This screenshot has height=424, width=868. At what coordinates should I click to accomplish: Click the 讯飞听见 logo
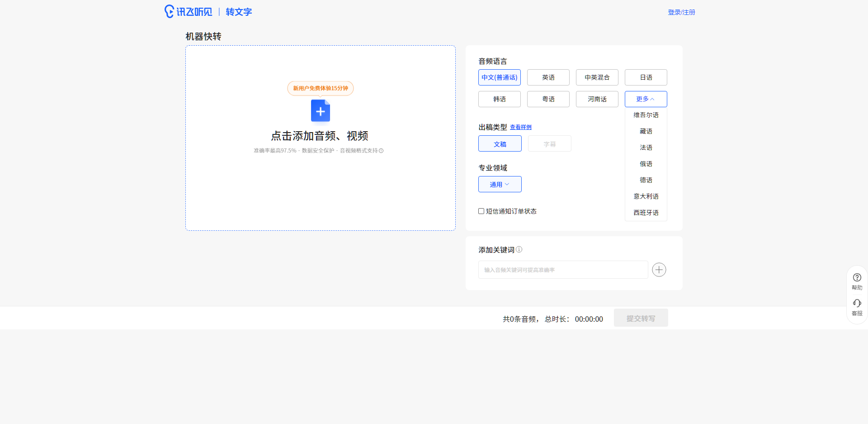tap(188, 12)
